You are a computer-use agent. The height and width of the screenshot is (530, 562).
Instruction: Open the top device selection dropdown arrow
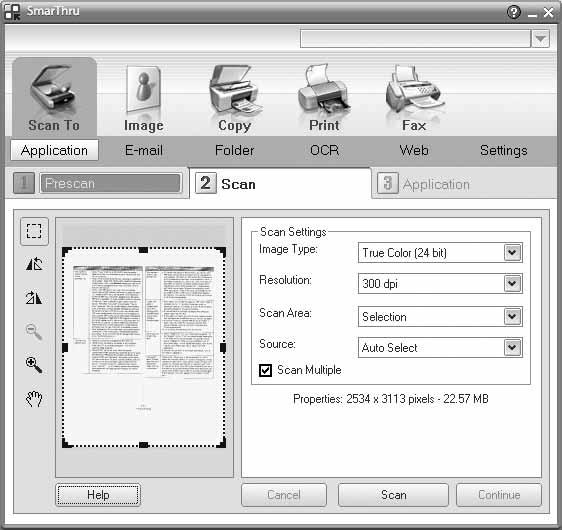coord(540,38)
